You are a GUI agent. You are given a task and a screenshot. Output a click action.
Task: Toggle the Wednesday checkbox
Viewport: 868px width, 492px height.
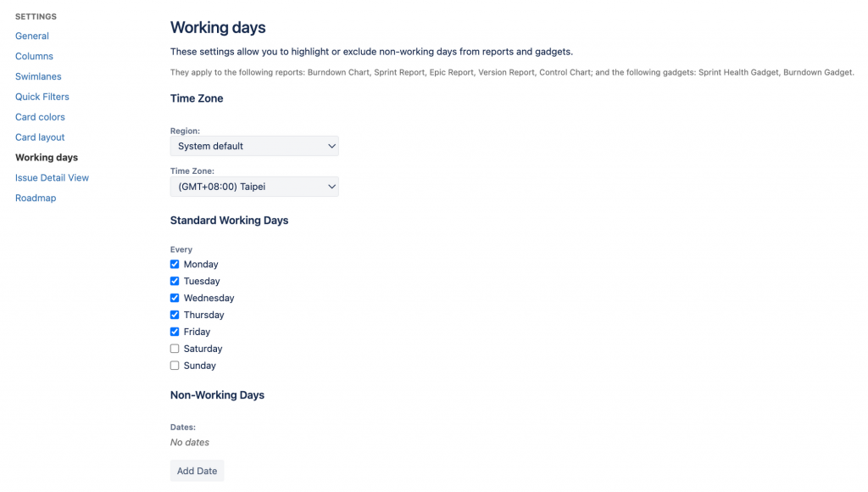coord(175,298)
